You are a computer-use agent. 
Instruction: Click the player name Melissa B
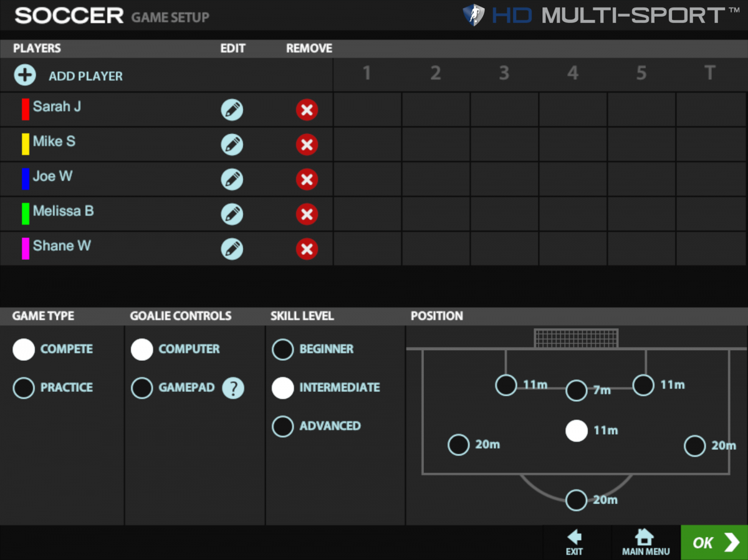(x=64, y=211)
